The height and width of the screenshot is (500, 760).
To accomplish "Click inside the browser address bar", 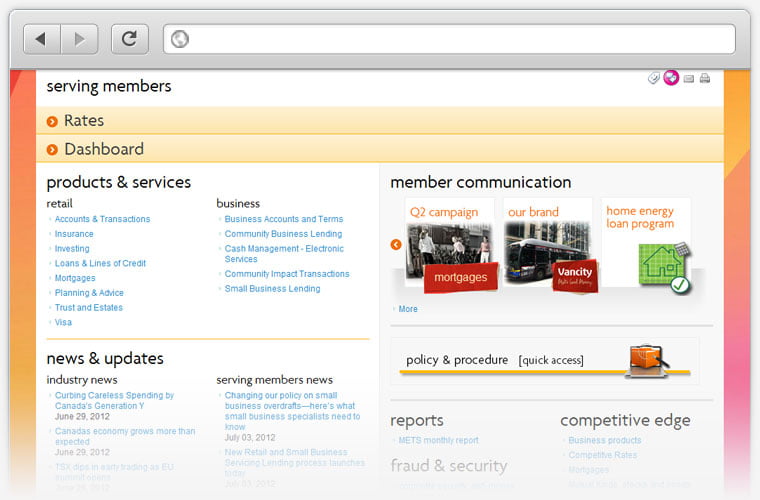I will [x=449, y=39].
